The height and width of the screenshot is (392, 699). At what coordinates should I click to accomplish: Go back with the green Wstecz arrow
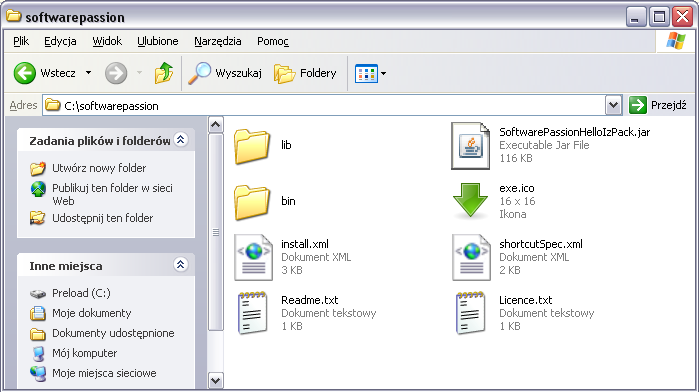25,73
